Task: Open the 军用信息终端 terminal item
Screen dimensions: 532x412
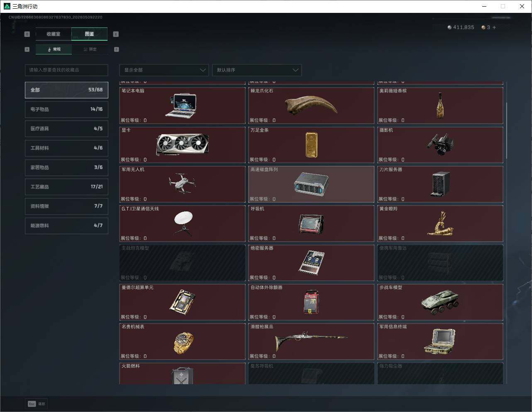Action: coord(440,341)
